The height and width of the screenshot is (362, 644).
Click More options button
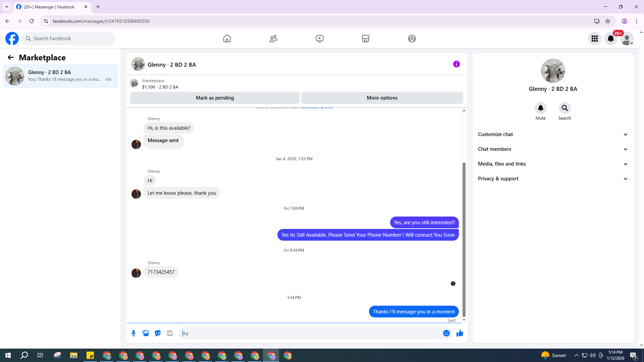coord(382,98)
